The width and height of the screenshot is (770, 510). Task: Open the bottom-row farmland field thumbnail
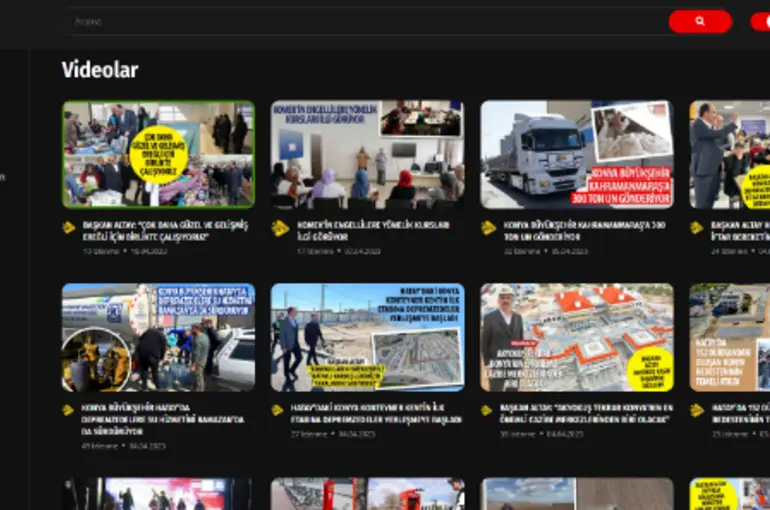pyautogui.click(x=577, y=494)
